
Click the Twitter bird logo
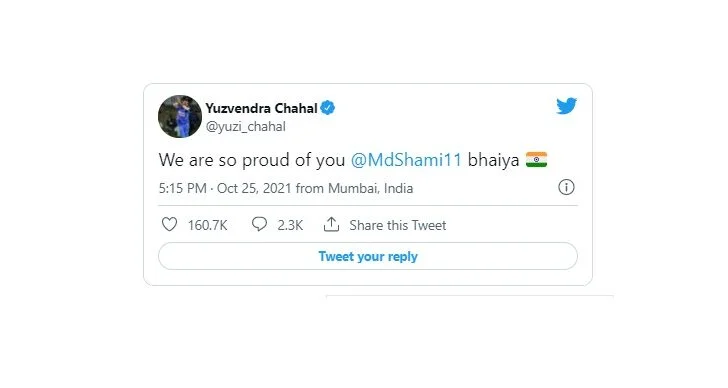[x=566, y=106]
